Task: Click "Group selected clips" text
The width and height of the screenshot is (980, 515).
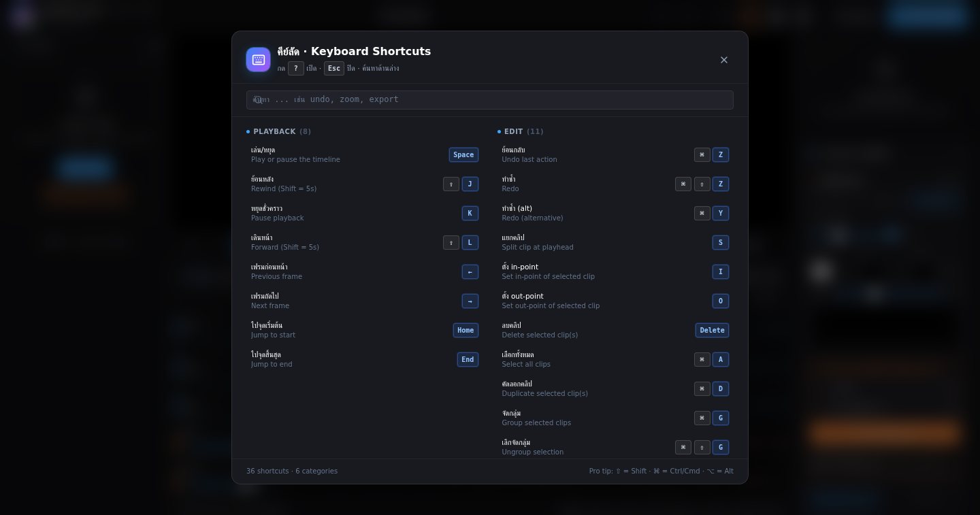Action: 537,423
